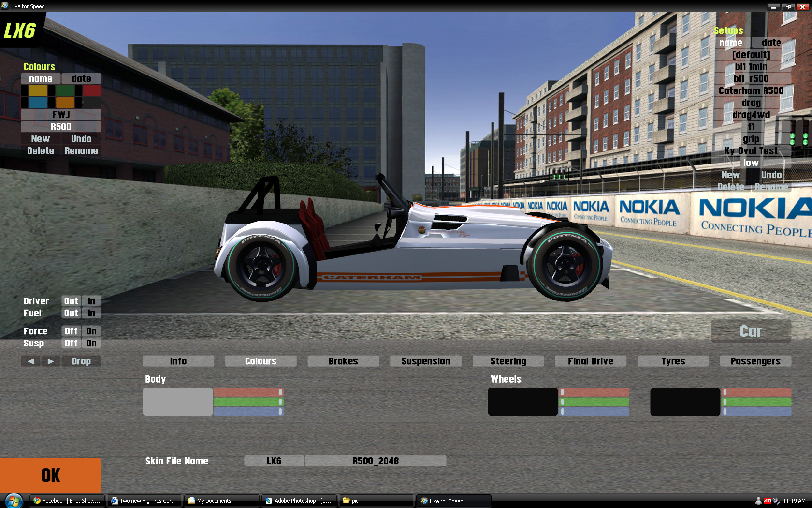Viewport: 812px width, 508px height.
Task: Sort colours list by name
Action: coord(41,78)
